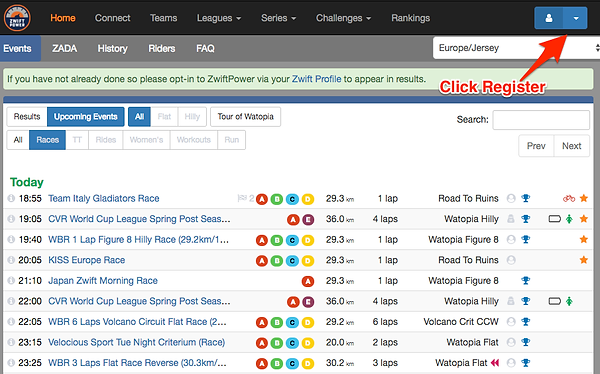
Task: Open the KISS Europe Race link
Action: (86, 260)
